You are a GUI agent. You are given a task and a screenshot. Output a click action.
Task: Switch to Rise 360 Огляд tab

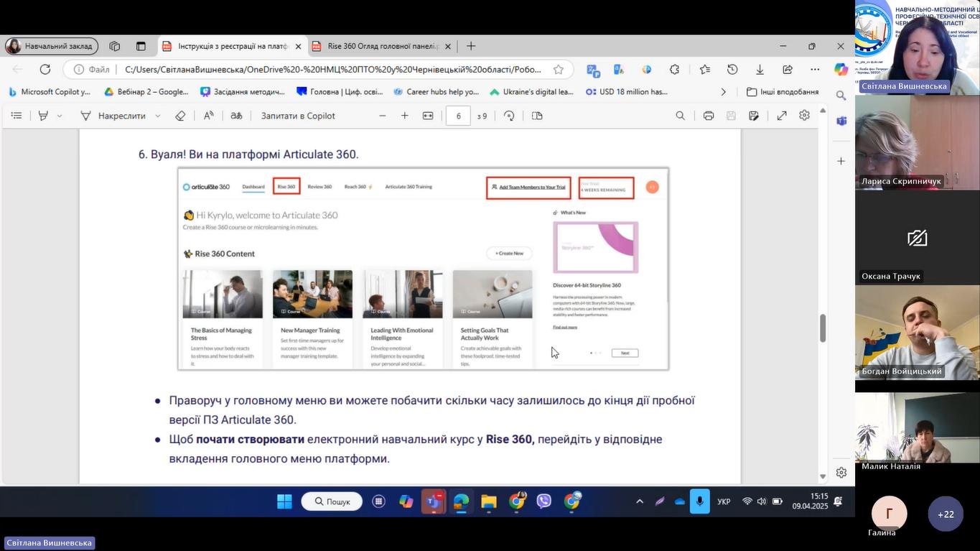tap(382, 46)
